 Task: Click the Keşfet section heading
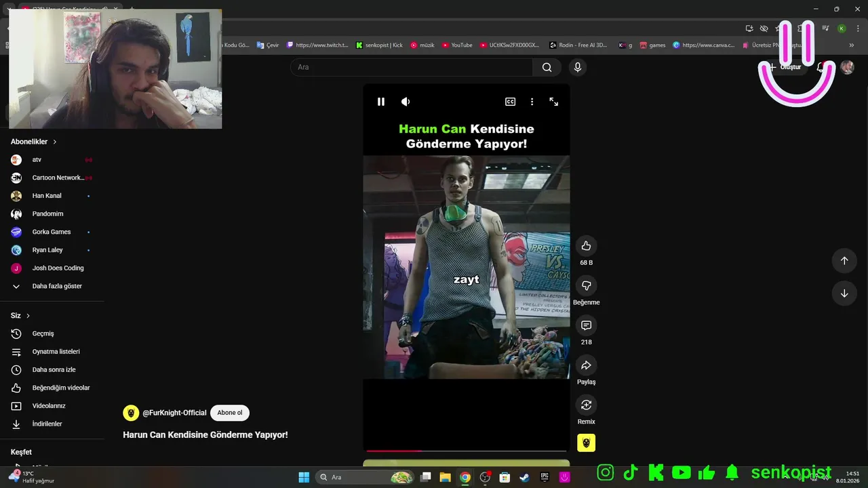click(21, 452)
